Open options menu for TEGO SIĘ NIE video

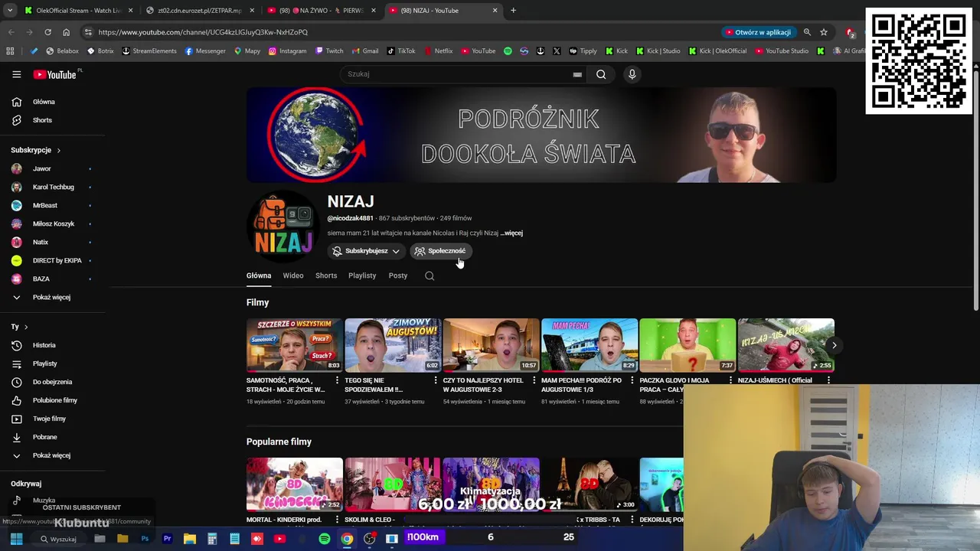pyautogui.click(x=436, y=380)
